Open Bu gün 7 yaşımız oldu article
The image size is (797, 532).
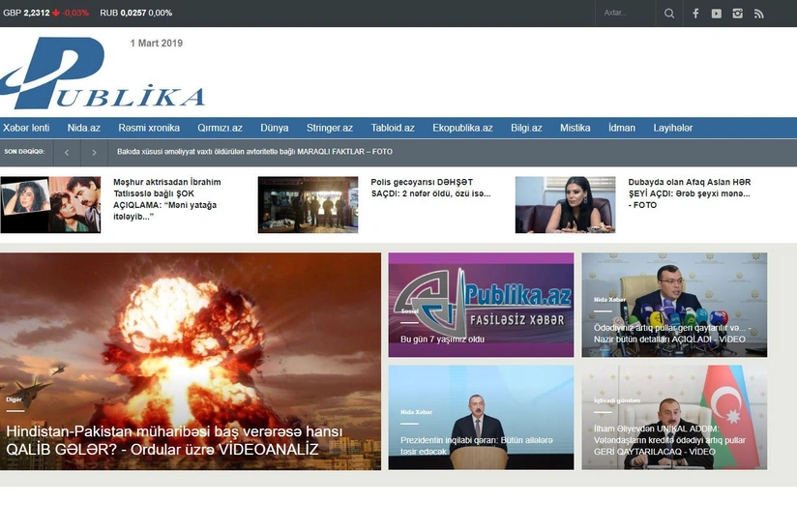[481, 305]
